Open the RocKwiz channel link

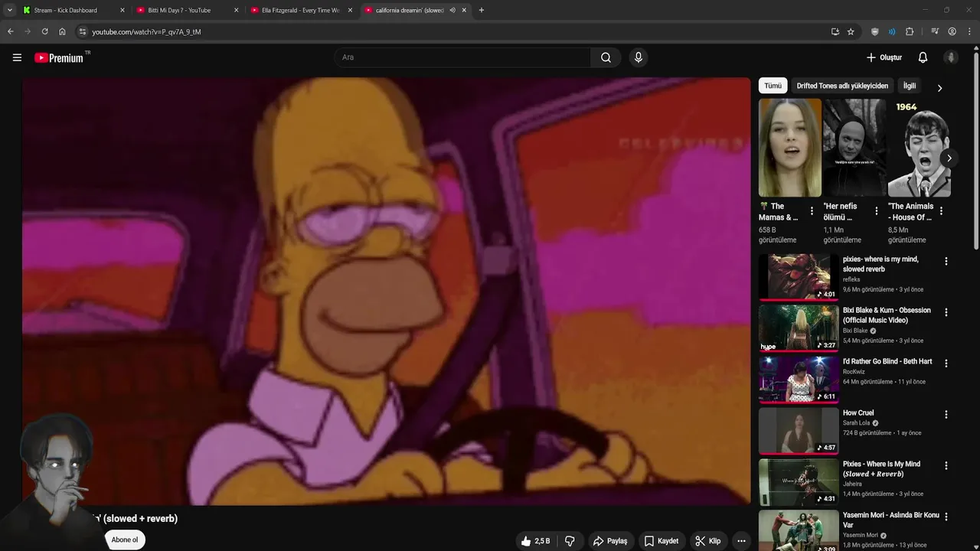854,371
